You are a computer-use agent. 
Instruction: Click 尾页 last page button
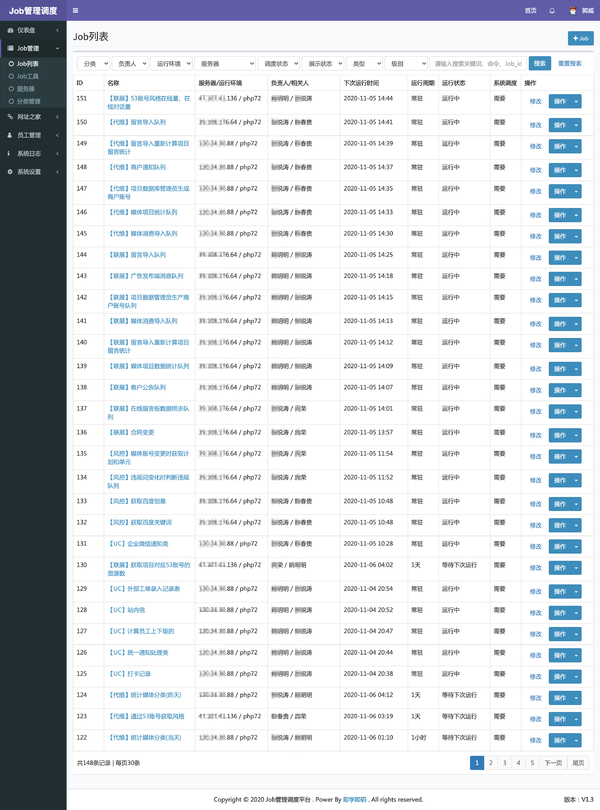click(x=578, y=762)
